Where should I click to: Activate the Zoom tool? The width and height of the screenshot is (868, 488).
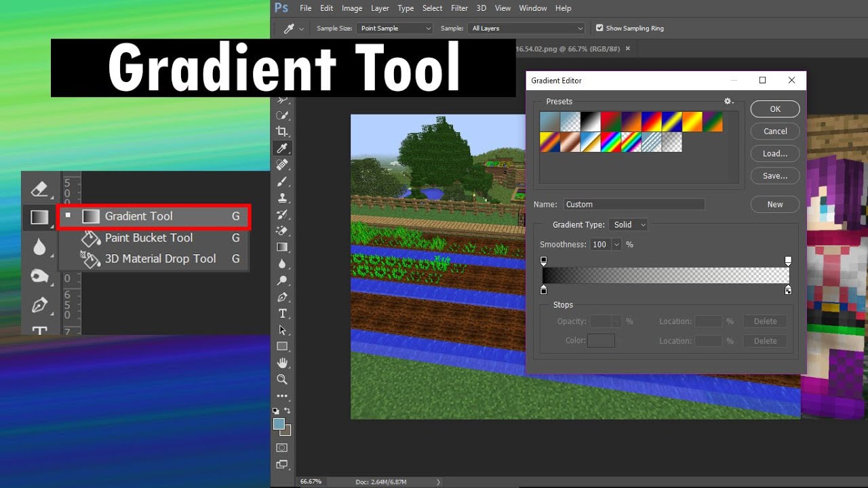coord(282,380)
